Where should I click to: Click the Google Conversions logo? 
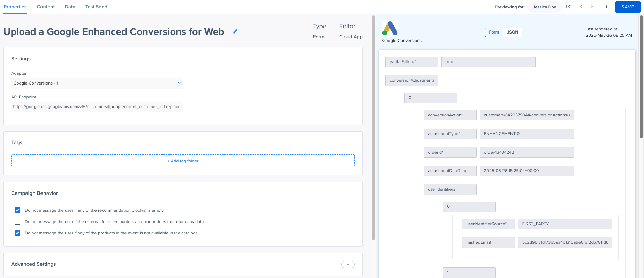pyautogui.click(x=390, y=28)
